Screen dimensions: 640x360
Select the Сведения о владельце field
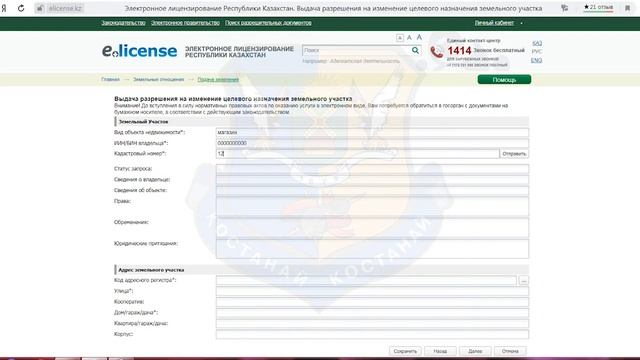(x=372, y=179)
